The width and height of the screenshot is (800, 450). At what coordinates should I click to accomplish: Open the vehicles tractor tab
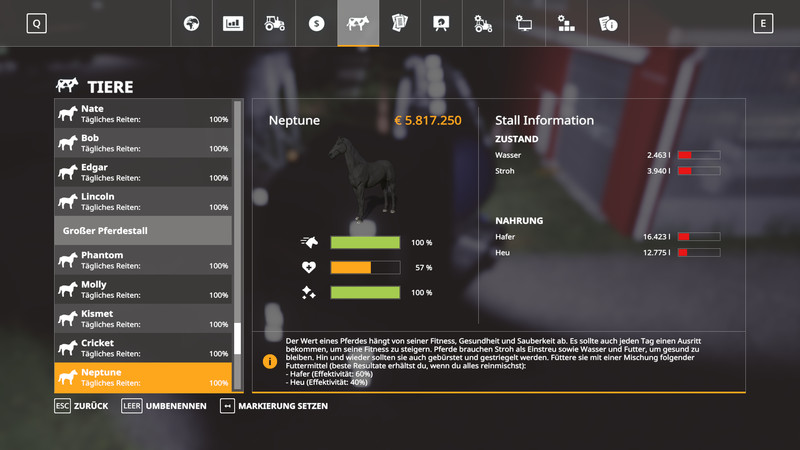click(x=275, y=23)
